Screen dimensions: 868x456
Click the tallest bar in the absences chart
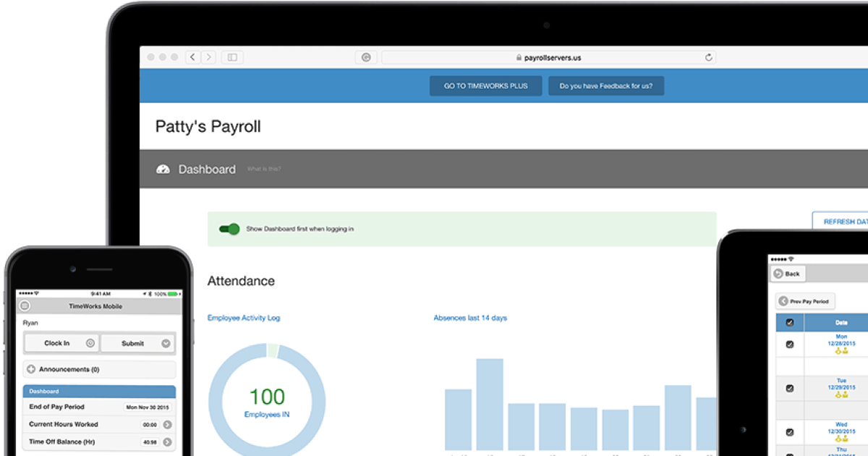490,405
